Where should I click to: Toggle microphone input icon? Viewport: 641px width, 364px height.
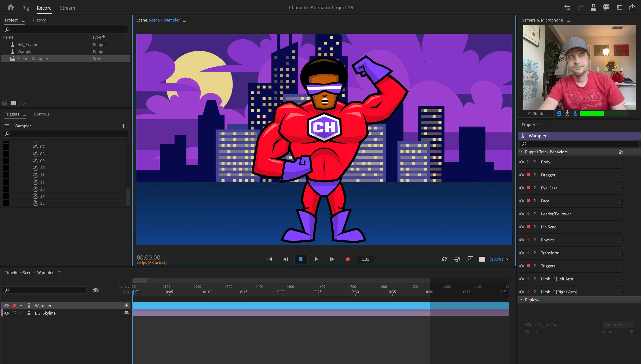tap(575, 113)
